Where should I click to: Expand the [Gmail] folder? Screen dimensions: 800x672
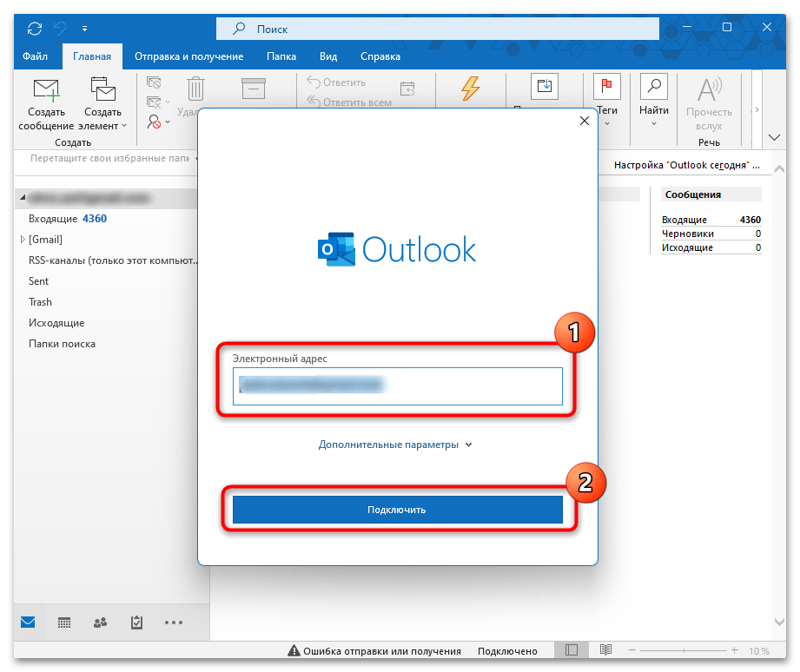(23, 239)
